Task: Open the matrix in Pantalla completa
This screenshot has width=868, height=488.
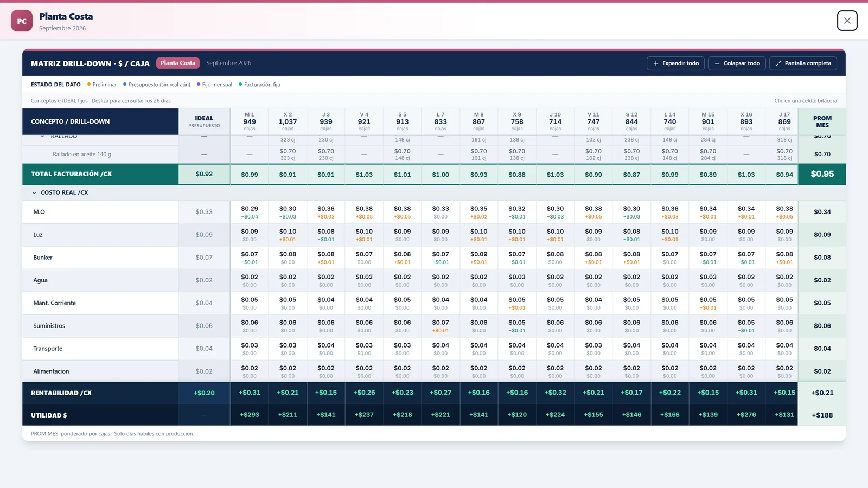Action: [803, 63]
